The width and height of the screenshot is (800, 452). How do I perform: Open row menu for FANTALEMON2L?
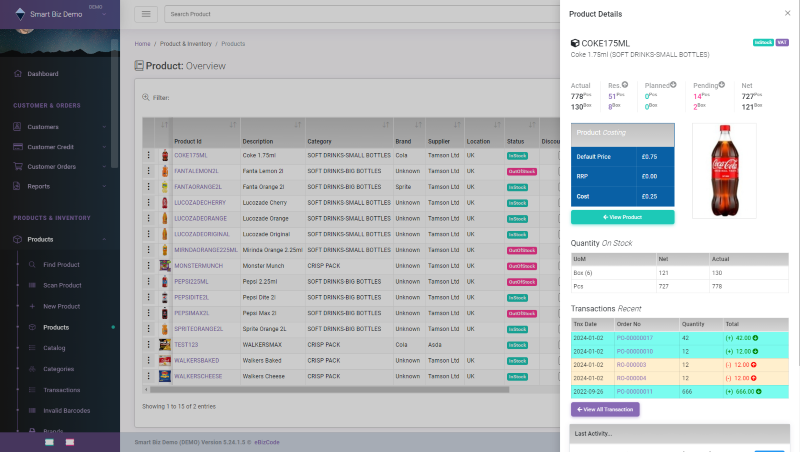[x=148, y=171]
